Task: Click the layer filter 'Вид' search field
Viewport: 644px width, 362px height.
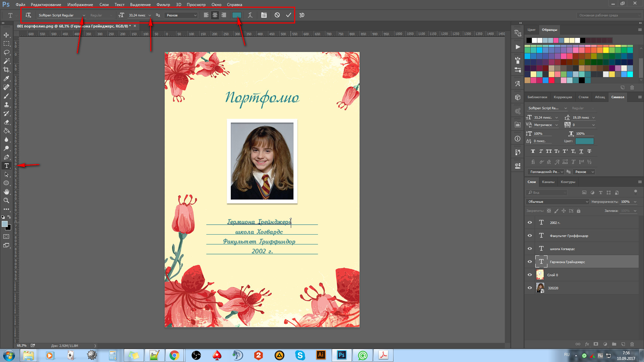Action: pyautogui.click(x=547, y=193)
